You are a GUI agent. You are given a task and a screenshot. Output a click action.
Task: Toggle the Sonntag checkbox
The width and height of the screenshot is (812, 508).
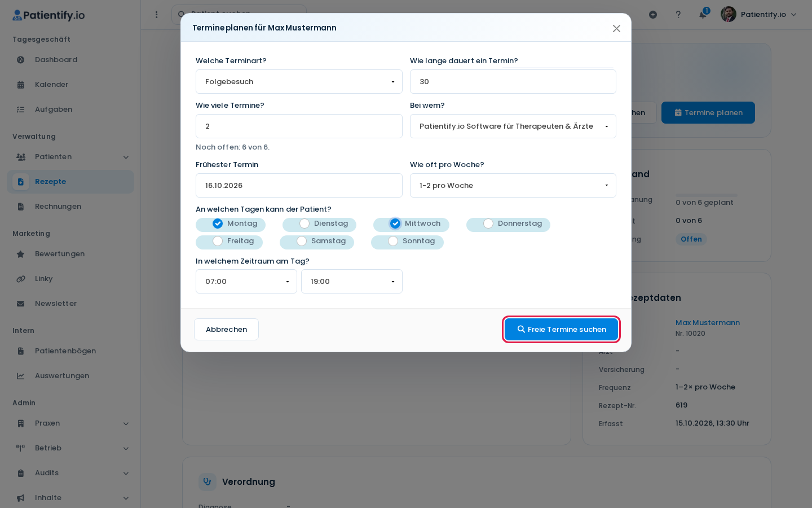point(393,241)
